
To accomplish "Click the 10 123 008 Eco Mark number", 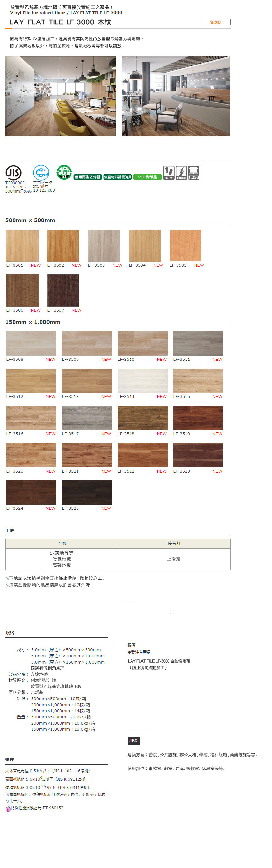I will 44,190.
